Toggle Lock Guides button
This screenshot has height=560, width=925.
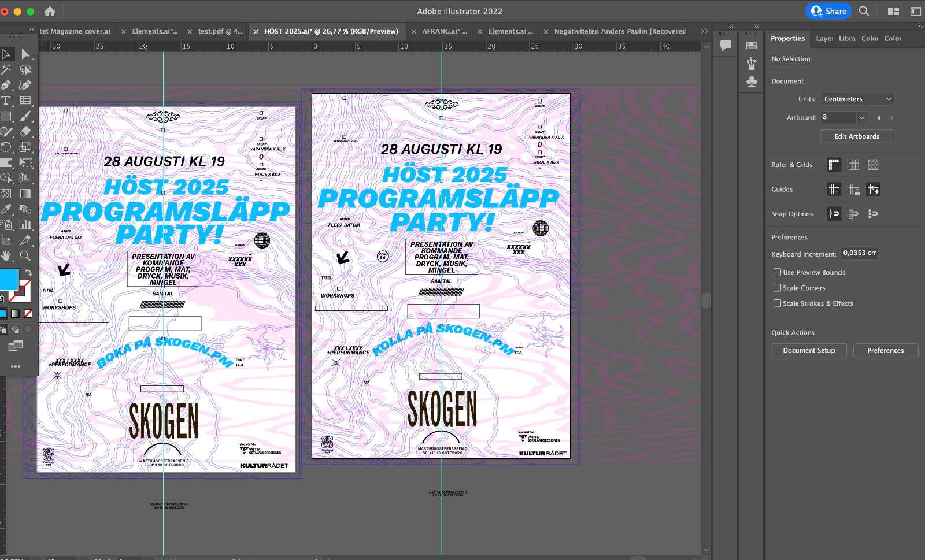(x=854, y=189)
